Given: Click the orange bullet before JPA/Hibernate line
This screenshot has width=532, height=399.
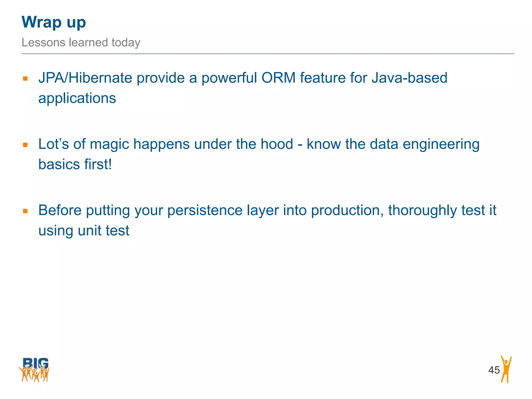Looking at the screenshot, I should 25,78.
